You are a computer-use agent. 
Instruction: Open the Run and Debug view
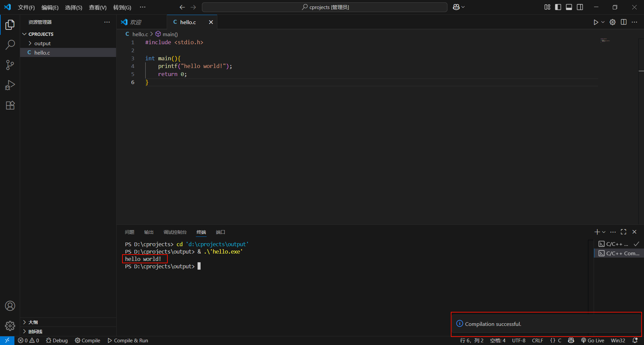click(x=10, y=85)
